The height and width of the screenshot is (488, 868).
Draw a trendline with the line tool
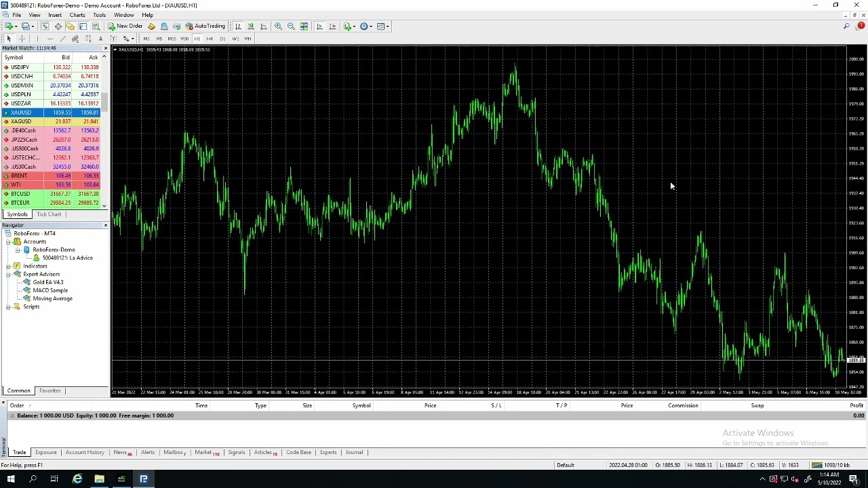(x=62, y=39)
